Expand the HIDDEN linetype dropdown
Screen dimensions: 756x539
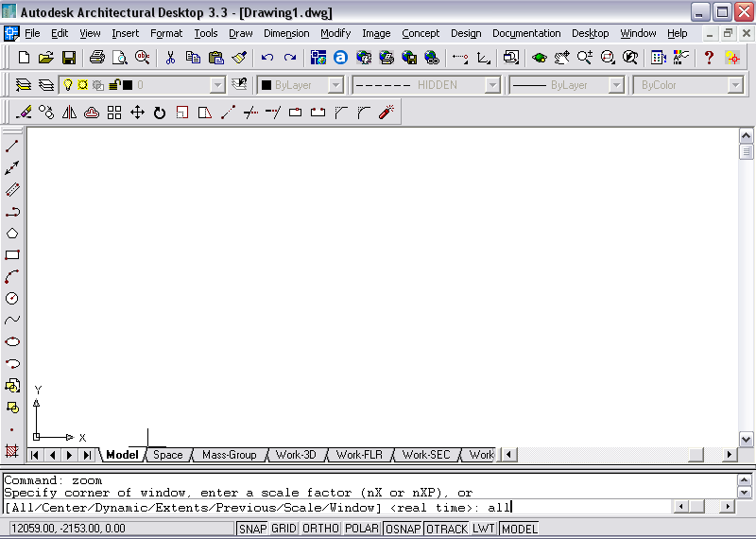(x=491, y=85)
